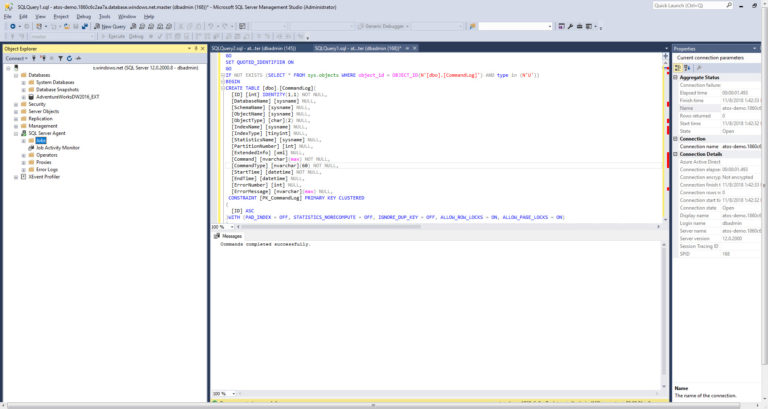Open the Connect dropdown in Object Explorer

coord(16,58)
